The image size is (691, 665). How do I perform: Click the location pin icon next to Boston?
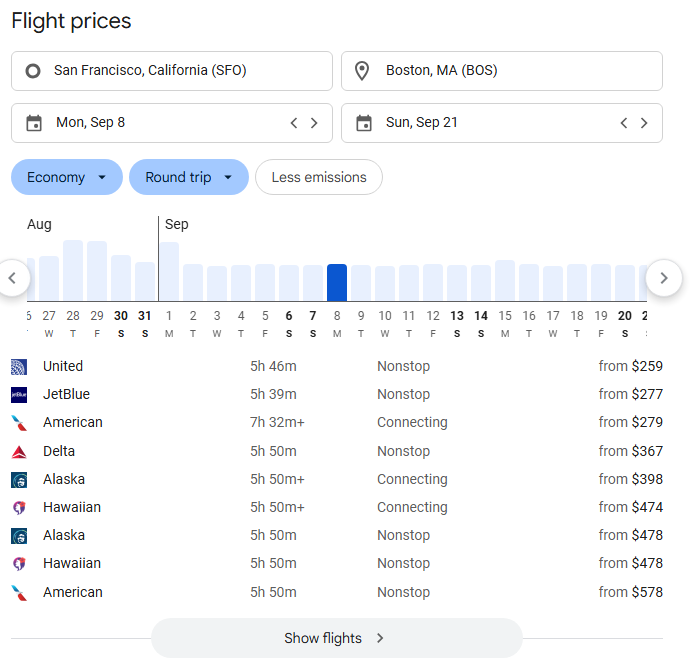click(x=364, y=71)
